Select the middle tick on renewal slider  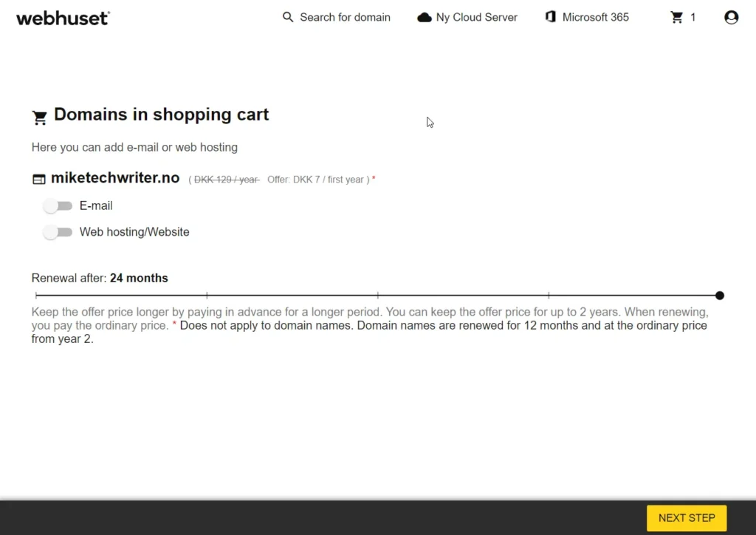tap(378, 296)
